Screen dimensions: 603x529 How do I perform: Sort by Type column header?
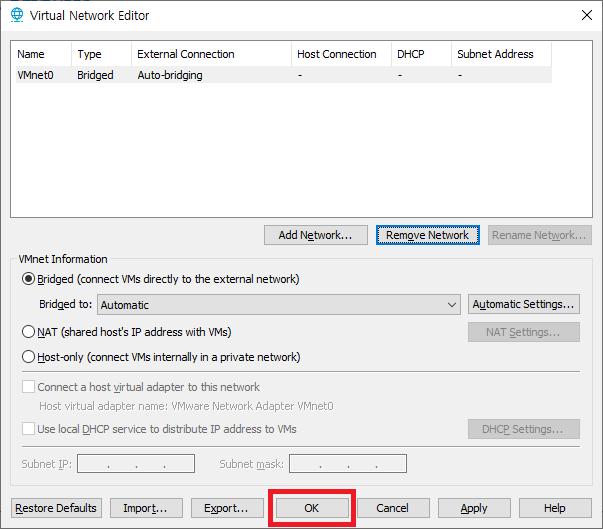click(x=102, y=54)
